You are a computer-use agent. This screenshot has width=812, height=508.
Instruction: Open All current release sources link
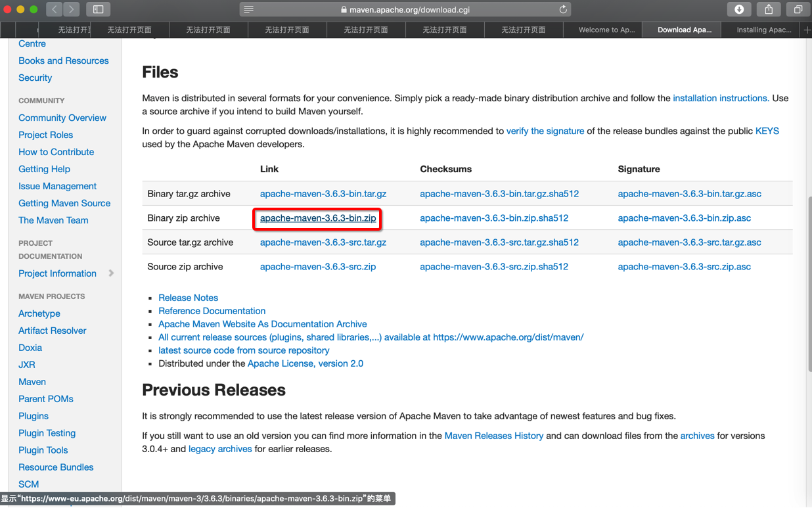[371, 337]
